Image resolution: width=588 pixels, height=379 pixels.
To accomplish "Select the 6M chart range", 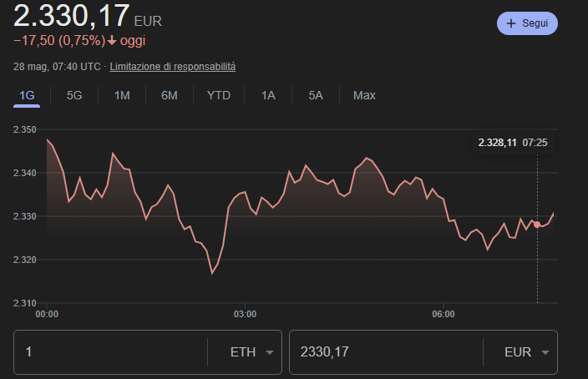I will pyautogui.click(x=170, y=95).
